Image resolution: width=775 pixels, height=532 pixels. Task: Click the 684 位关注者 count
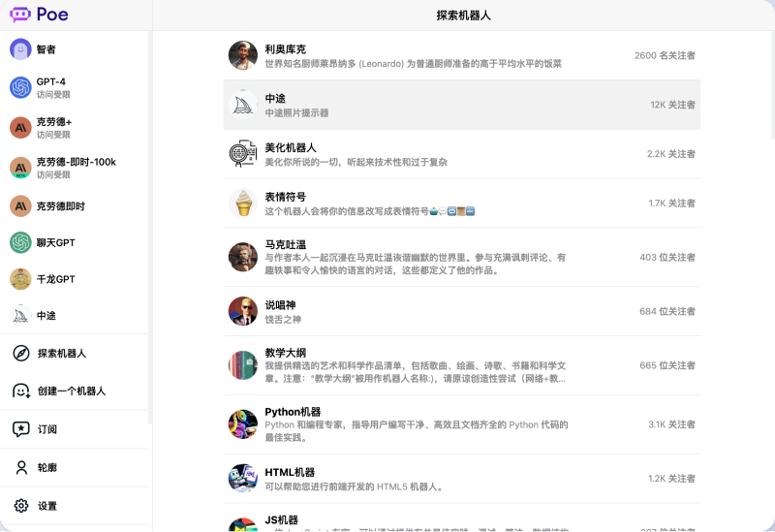(667, 311)
